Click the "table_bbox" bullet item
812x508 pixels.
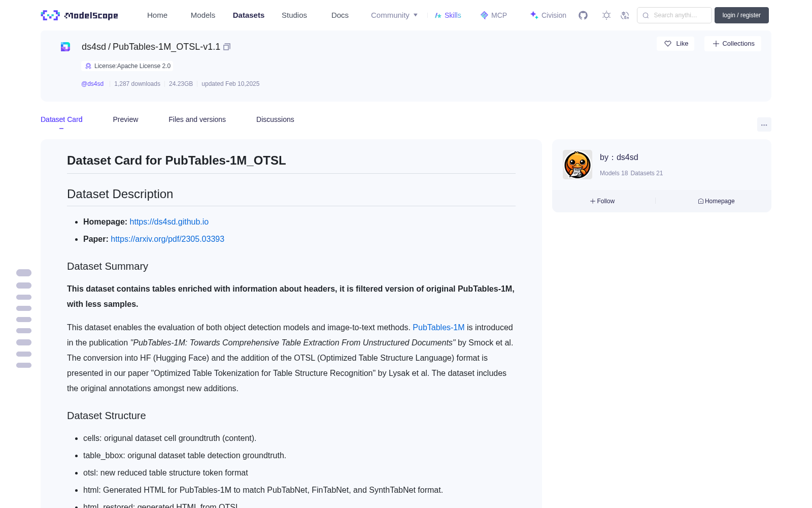click(185, 456)
